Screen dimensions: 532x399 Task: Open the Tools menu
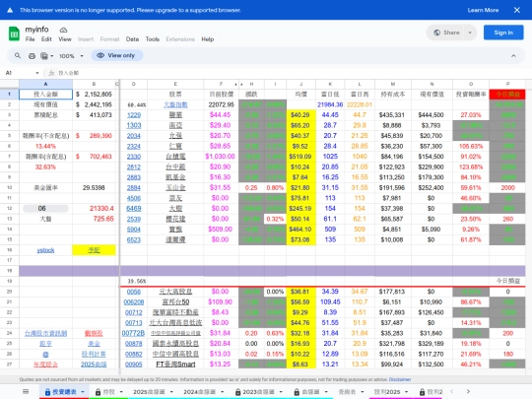coord(153,39)
